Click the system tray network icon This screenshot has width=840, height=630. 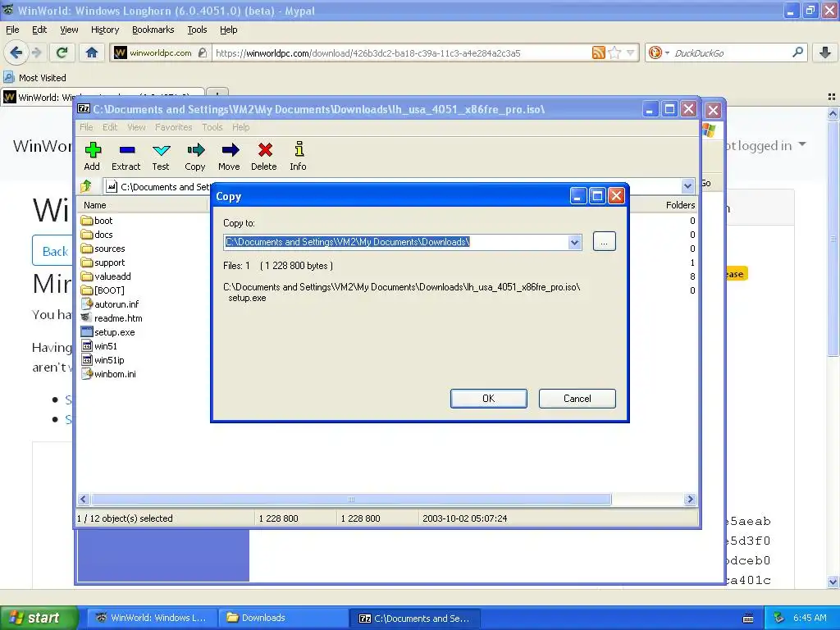coord(779,618)
